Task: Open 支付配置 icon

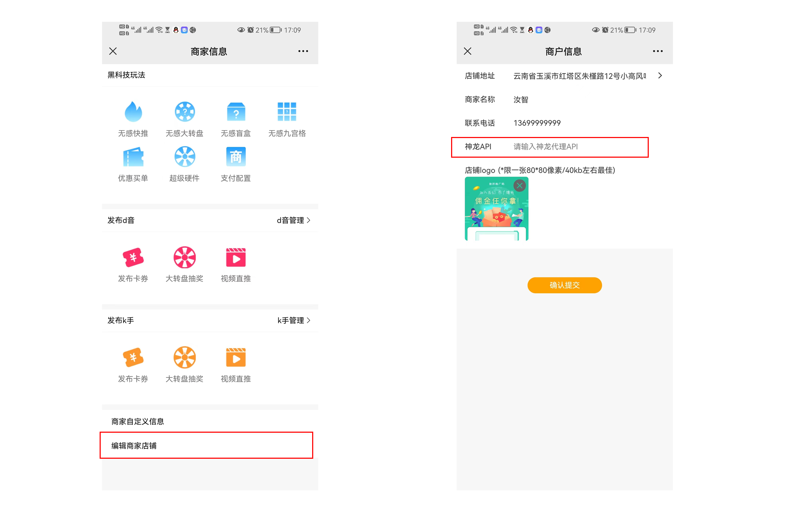Action: click(236, 157)
